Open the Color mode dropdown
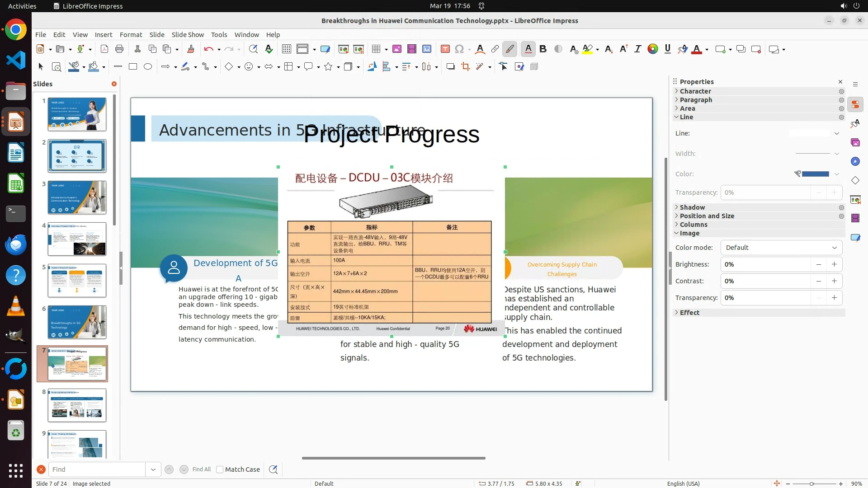The image size is (868, 488). (781, 248)
